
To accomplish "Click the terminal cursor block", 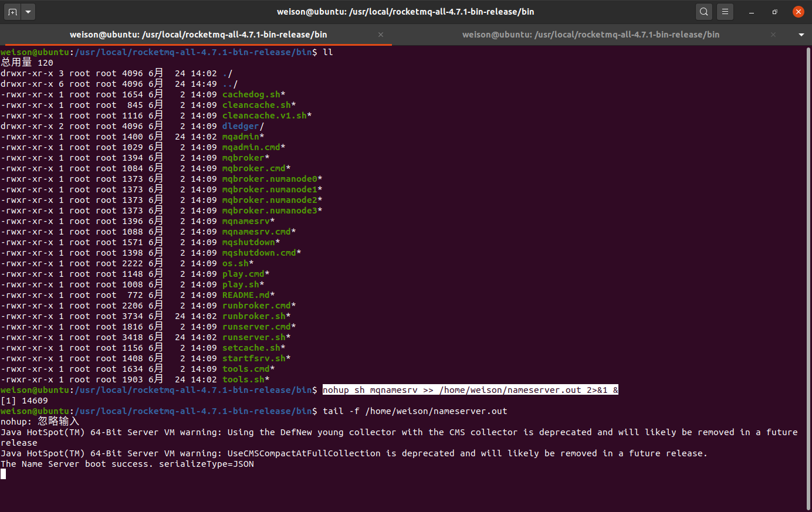I will 3,474.
